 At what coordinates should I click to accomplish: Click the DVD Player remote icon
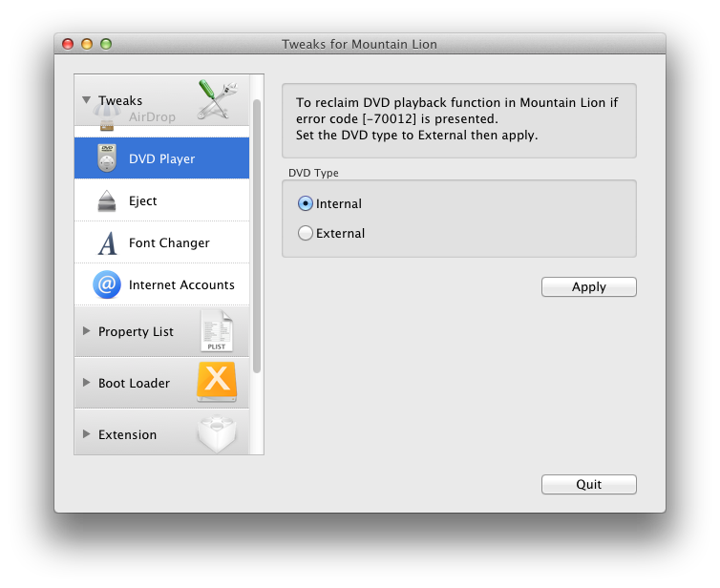click(x=107, y=157)
